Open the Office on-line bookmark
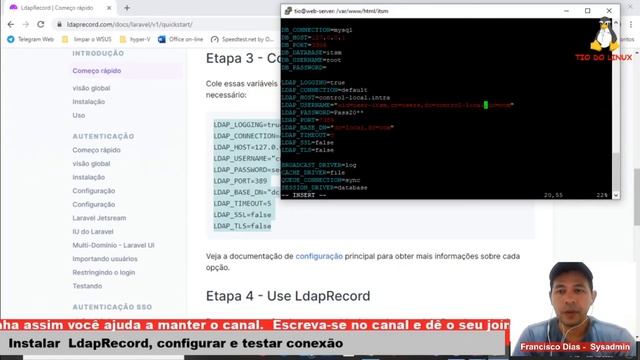This screenshot has width=640, height=360. [180, 39]
